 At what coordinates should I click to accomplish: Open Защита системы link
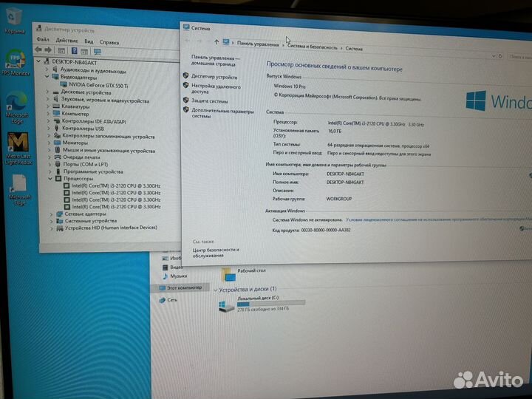pyautogui.click(x=210, y=100)
